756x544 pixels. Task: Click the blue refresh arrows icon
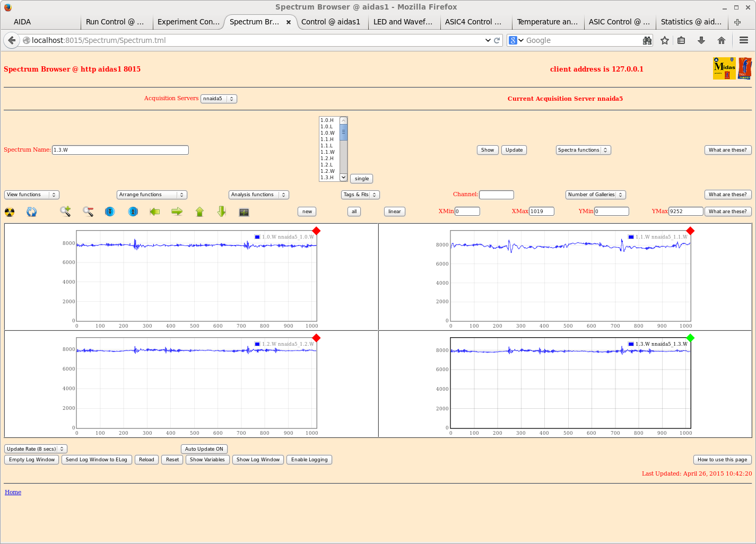(x=32, y=212)
